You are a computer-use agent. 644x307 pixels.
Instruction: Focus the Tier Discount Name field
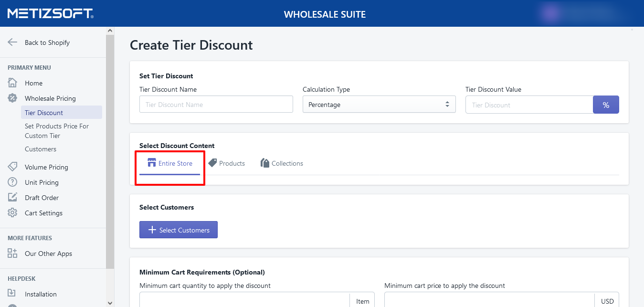216,105
